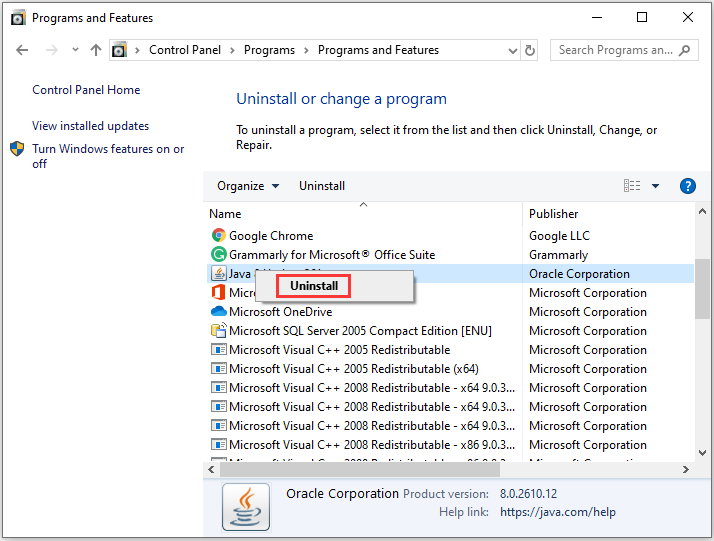
Task: Click Programs and Features breadcrumb segment
Action: point(378,50)
